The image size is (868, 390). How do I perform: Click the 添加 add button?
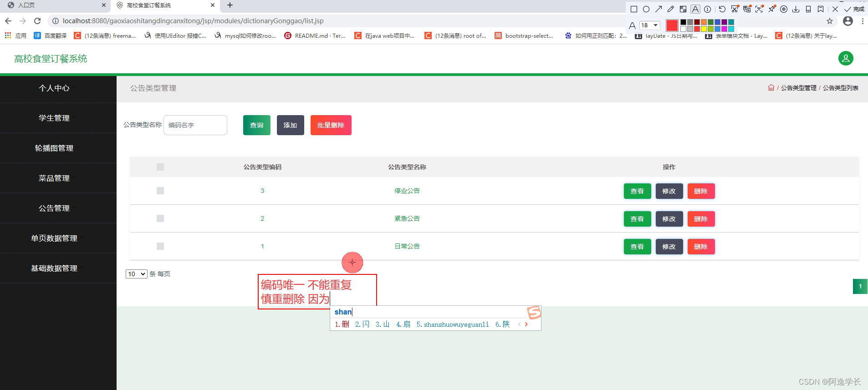(291, 125)
